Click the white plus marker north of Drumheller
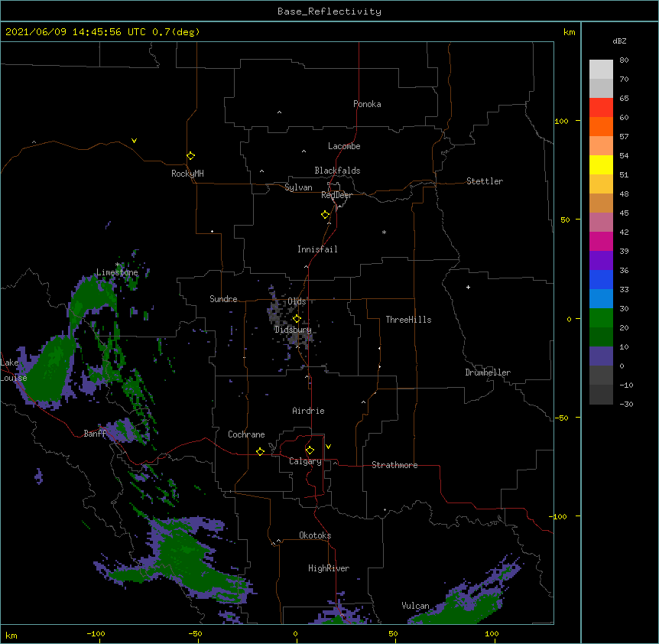 point(468,288)
